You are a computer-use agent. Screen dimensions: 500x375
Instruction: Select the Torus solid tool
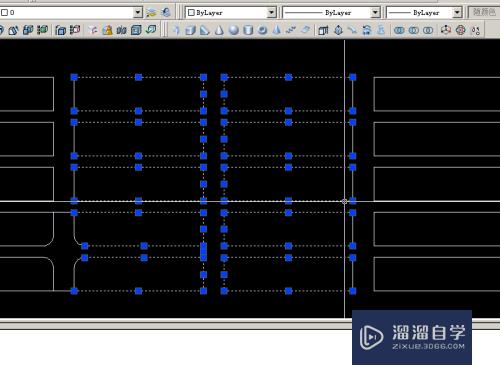click(262, 30)
